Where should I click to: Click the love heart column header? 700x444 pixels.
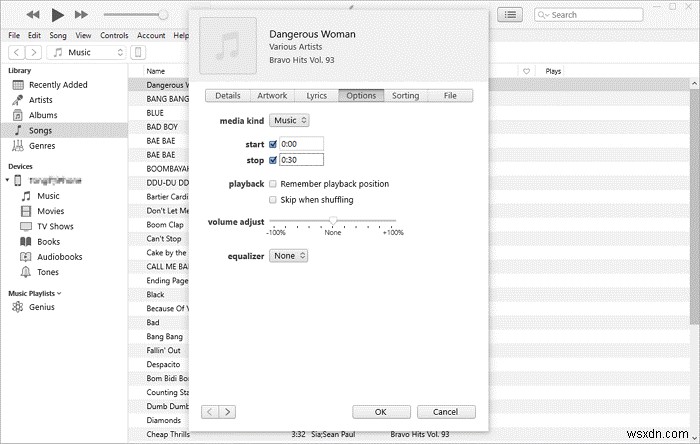coord(526,71)
